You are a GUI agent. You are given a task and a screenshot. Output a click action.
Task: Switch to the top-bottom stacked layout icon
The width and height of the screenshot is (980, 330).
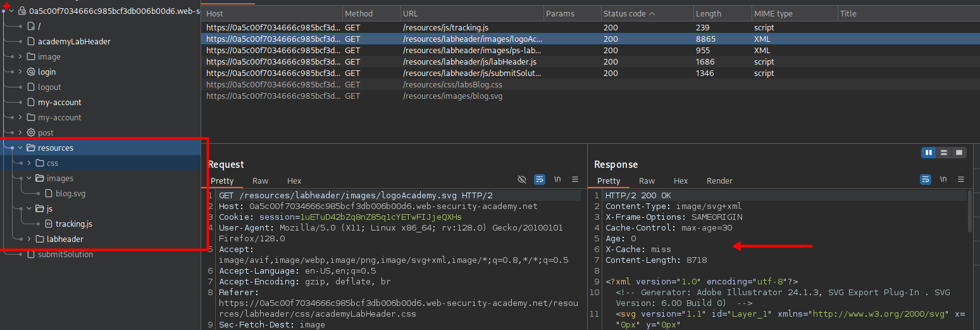[944, 153]
